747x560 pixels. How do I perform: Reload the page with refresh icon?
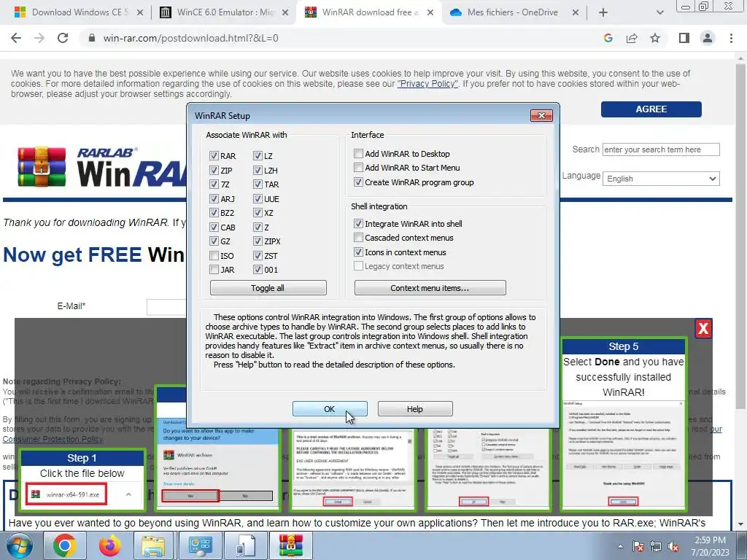pyautogui.click(x=63, y=38)
